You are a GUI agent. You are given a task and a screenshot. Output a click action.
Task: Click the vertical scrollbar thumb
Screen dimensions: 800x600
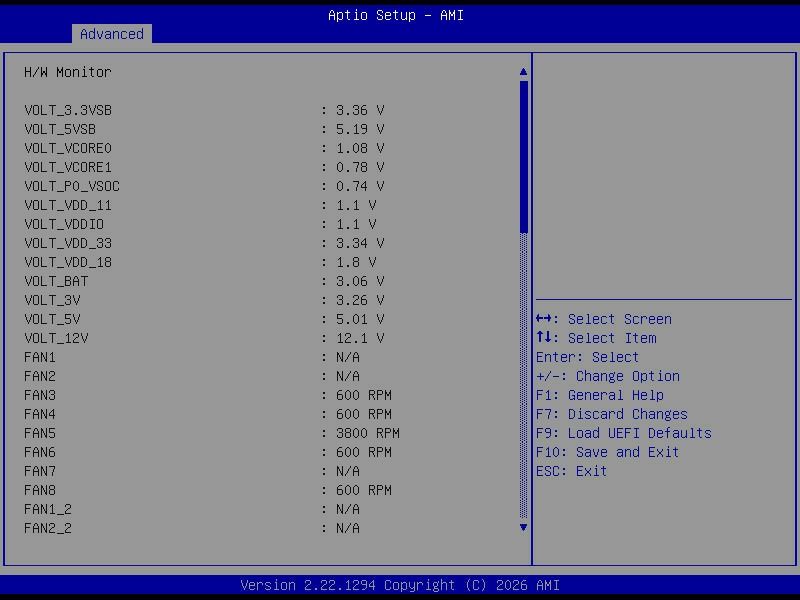(523, 157)
